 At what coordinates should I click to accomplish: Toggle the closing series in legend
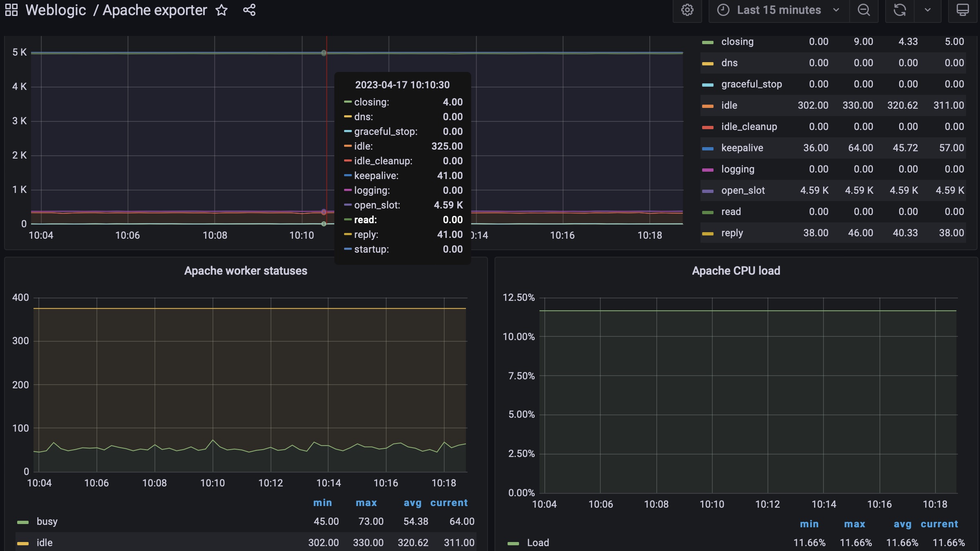[737, 42]
